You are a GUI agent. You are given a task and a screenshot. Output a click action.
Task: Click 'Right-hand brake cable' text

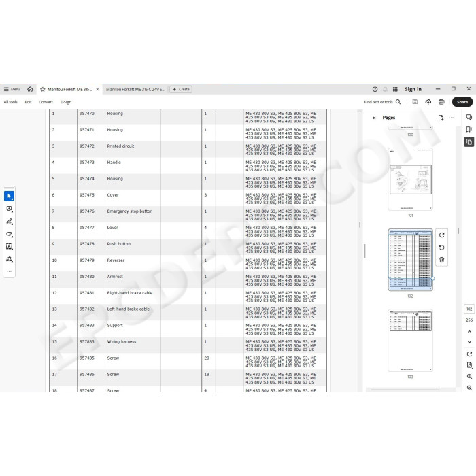coord(130,293)
